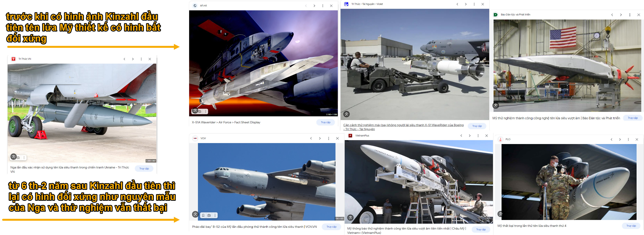
Task: Click the camera icon on the VOV image
Action: pos(209,215)
